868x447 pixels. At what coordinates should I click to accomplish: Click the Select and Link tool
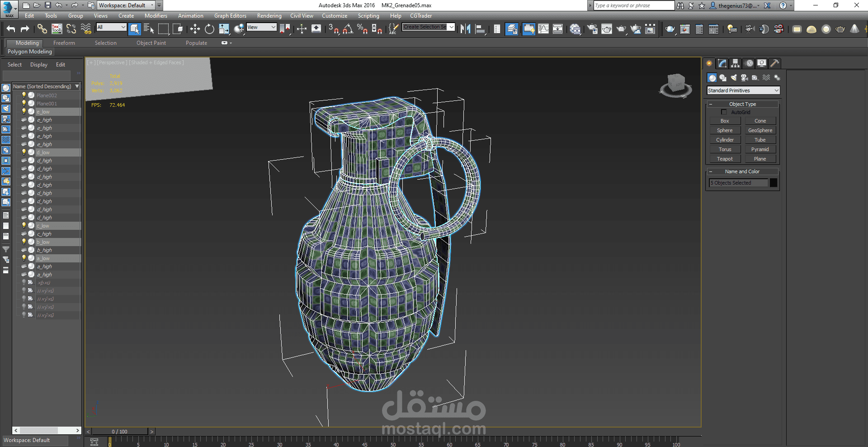pos(42,29)
